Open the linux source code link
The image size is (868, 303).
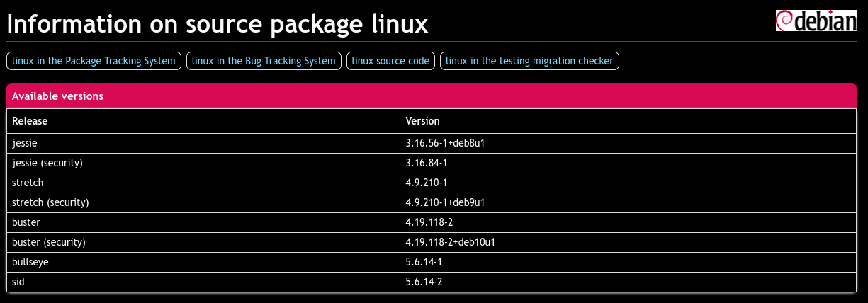(390, 61)
